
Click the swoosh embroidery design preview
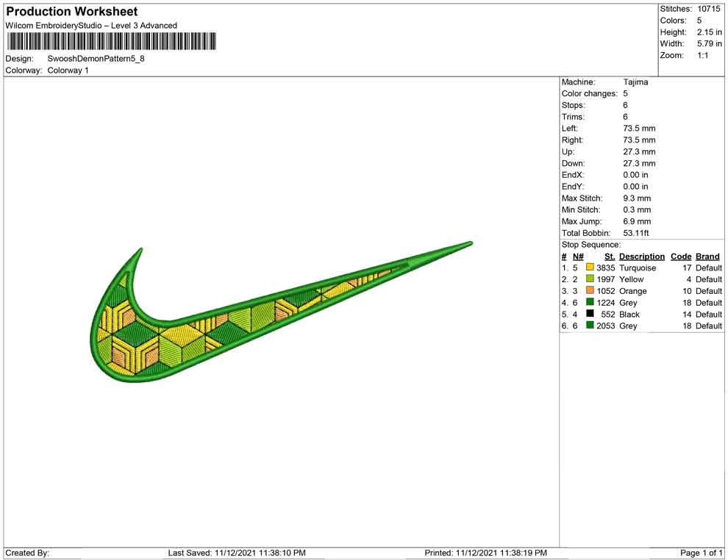281,312
